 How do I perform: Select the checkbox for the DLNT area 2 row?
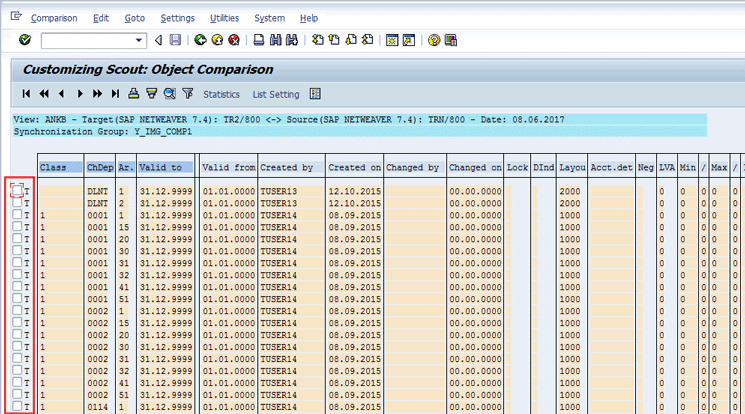tap(17, 203)
